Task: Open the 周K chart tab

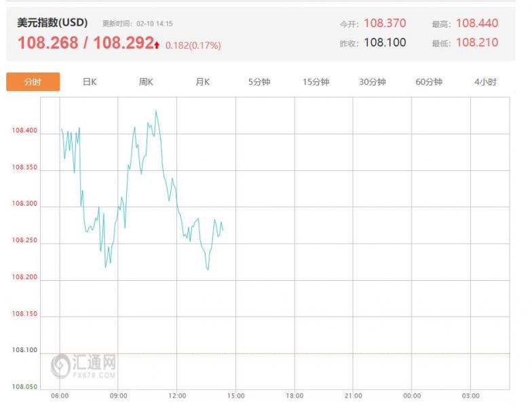Action: point(146,82)
